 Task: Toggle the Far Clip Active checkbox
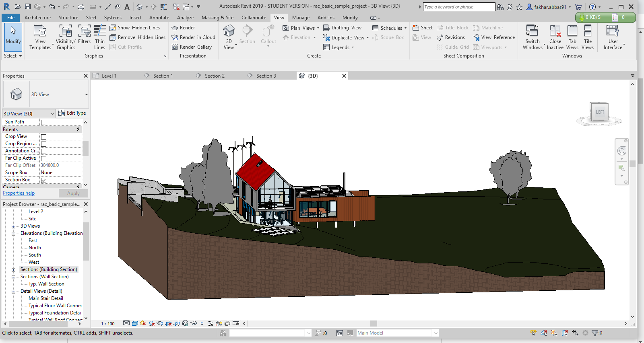click(x=43, y=158)
